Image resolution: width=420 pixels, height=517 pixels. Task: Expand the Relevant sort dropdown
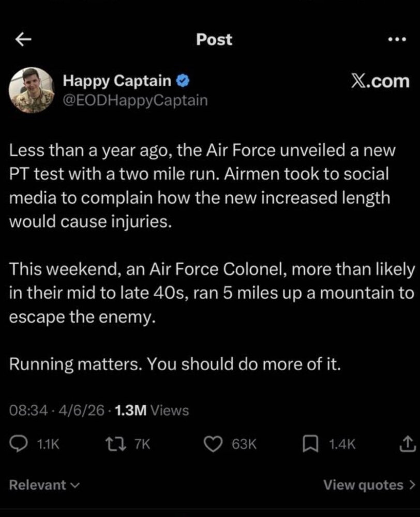45,485
